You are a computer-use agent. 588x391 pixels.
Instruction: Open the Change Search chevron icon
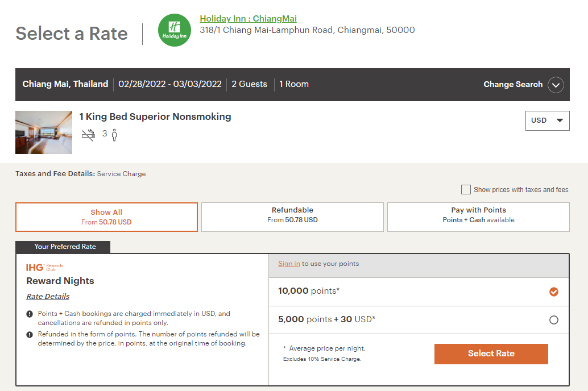[x=556, y=85]
